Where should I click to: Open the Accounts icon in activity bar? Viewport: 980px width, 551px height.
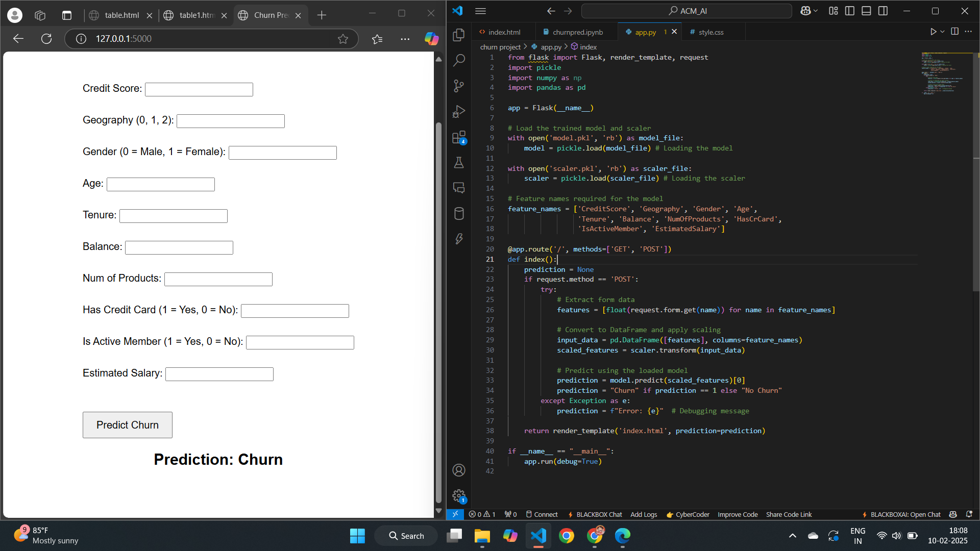[x=458, y=470]
